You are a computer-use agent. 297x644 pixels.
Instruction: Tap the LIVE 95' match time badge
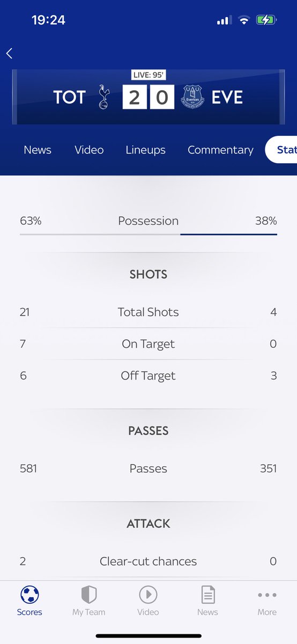(148, 76)
